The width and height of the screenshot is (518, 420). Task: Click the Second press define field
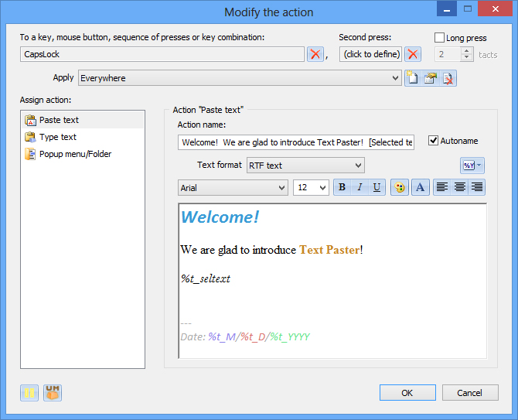(x=370, y=54)
